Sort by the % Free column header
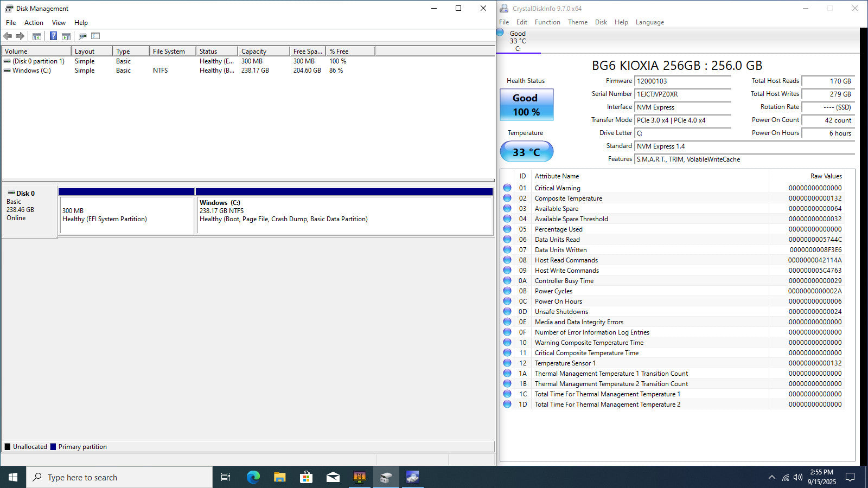This screenshot has height=488, width=868. (350, 52)
